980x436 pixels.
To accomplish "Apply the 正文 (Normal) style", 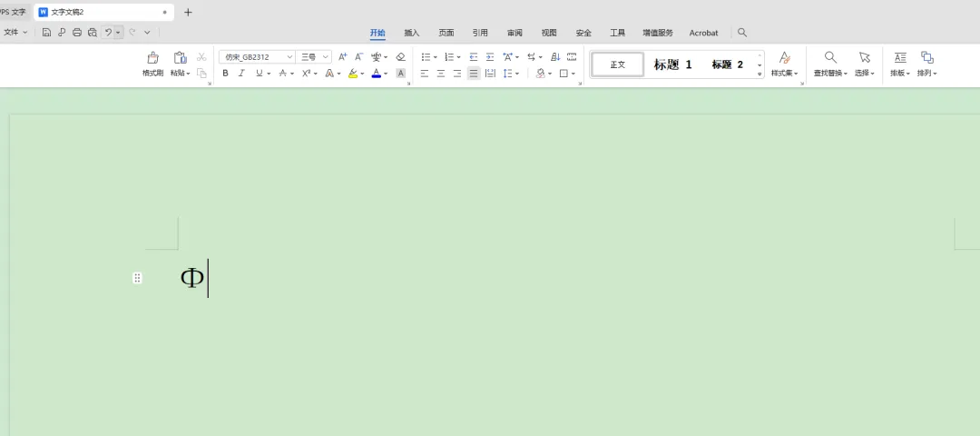I will [618, 64].
